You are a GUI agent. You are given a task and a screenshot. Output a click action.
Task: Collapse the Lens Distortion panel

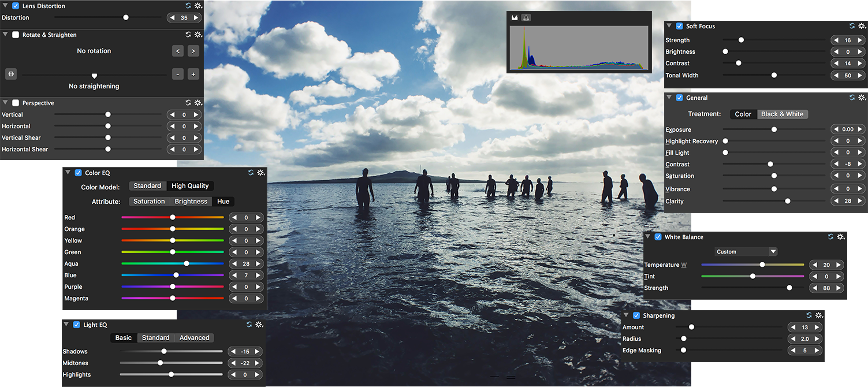5,6
